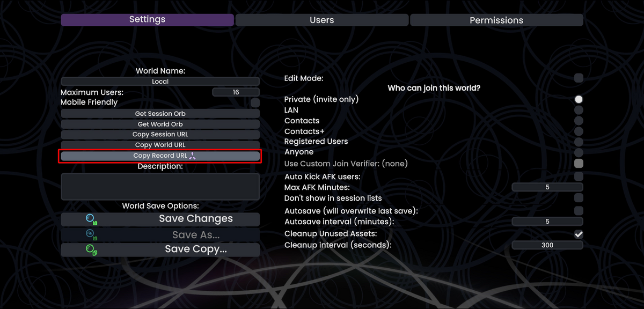This screenshot has height=309, width=644.
Task: Click the Maximum Users number field
Action: coord(236,92)
